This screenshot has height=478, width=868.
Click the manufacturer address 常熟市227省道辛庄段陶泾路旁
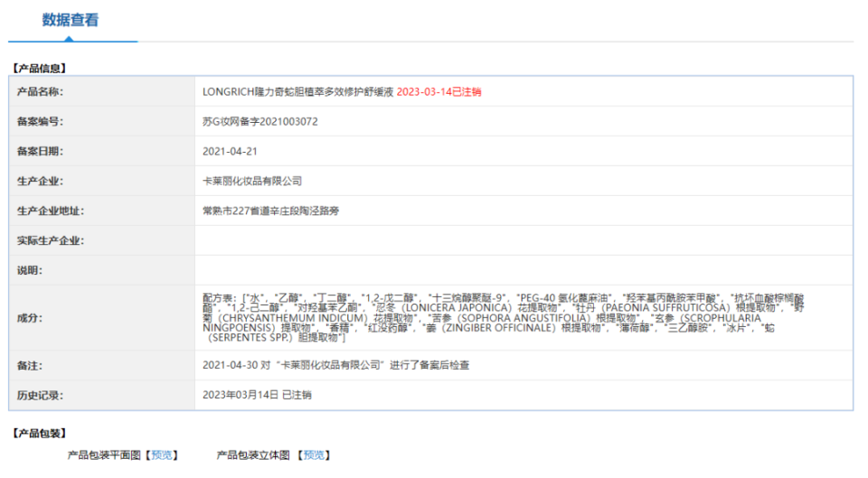click(x=270, y=211)
